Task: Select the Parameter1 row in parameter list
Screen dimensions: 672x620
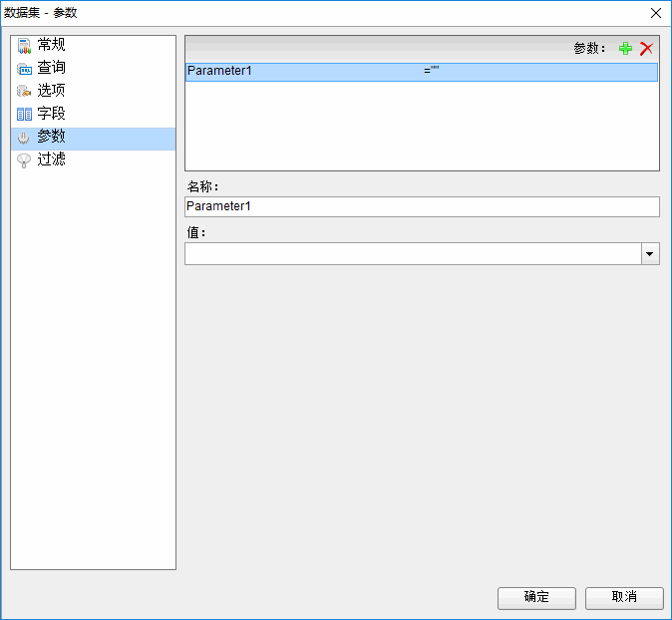Action: coord(299,72)
